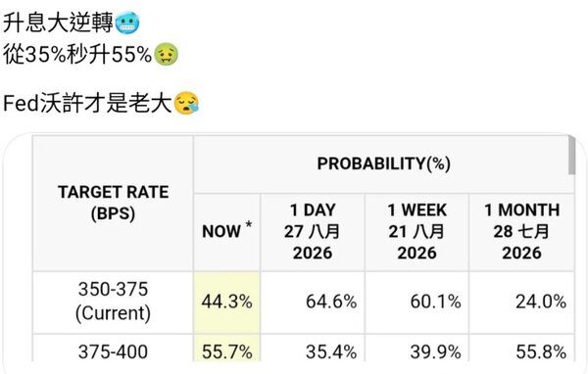Select the 1 DAY 27 八月 column header
Viewport: 588px width, 374px height.
tap(313, 232)
